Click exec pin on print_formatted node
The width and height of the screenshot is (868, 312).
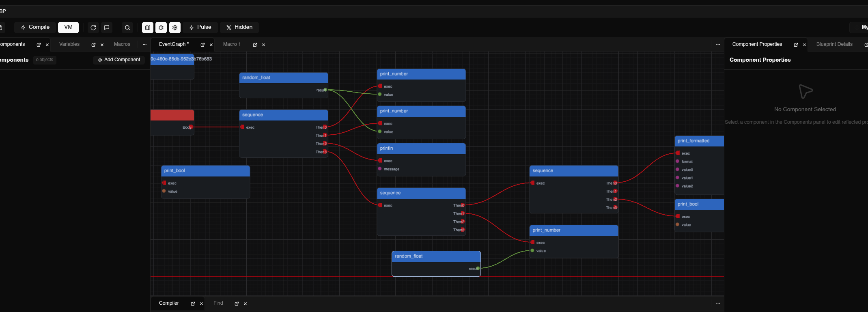[678, 153]
